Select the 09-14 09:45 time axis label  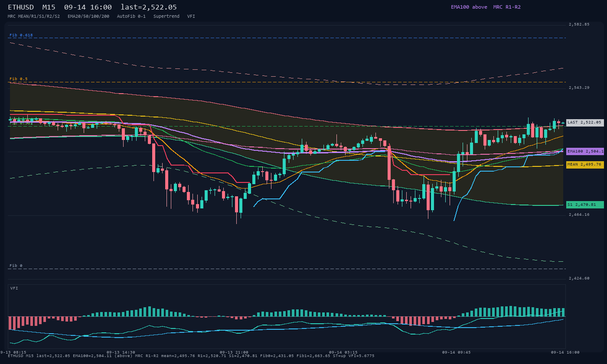457,352
